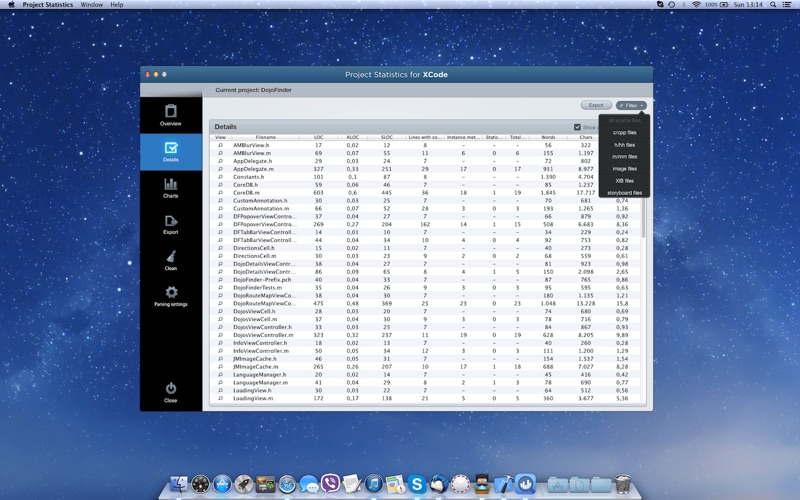Click the table vertical scrollbar

tap(643, 189)
